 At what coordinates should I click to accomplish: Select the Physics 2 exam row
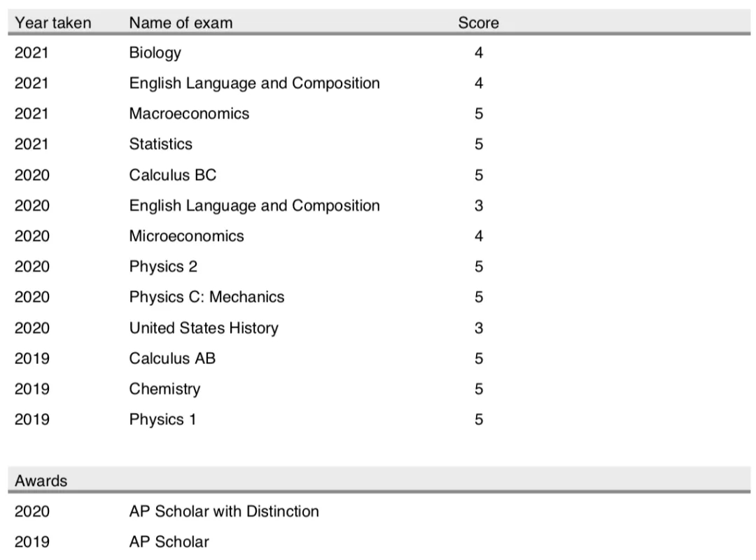coord(379,266)
